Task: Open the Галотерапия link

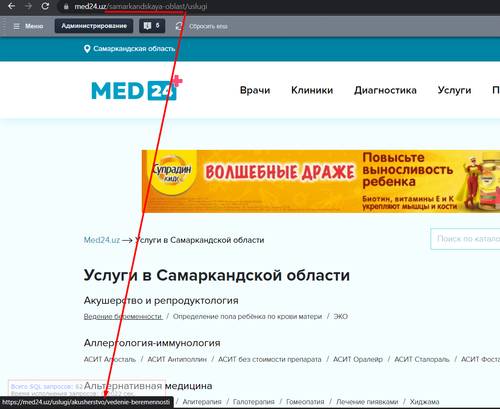Action: pos(254,402)
